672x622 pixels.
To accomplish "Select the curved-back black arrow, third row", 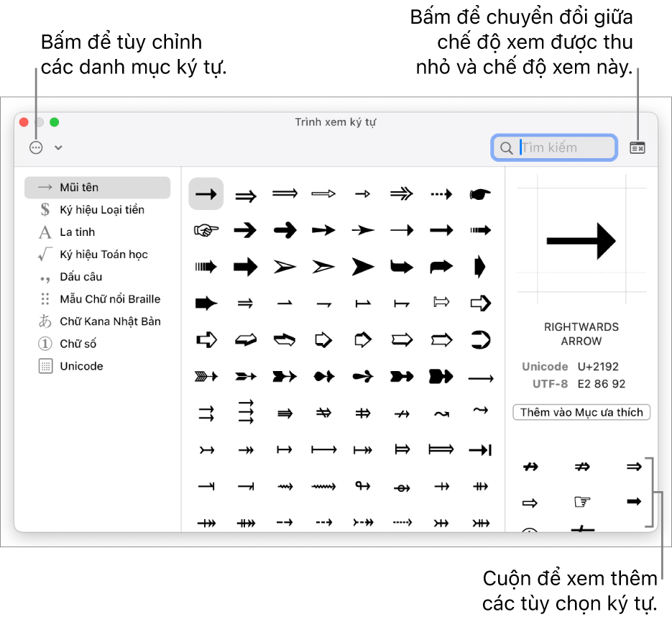I will pyautogui.click(x=402, y=267).
